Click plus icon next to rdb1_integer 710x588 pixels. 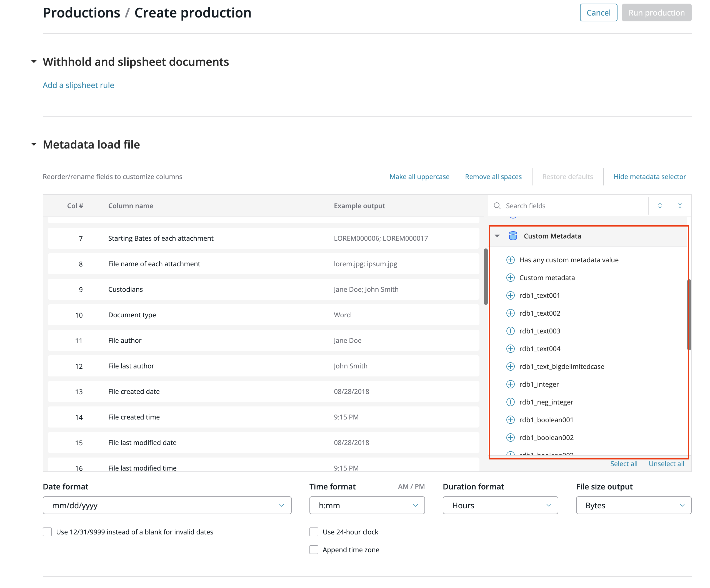pyautogui.click(x=510, y=384)
